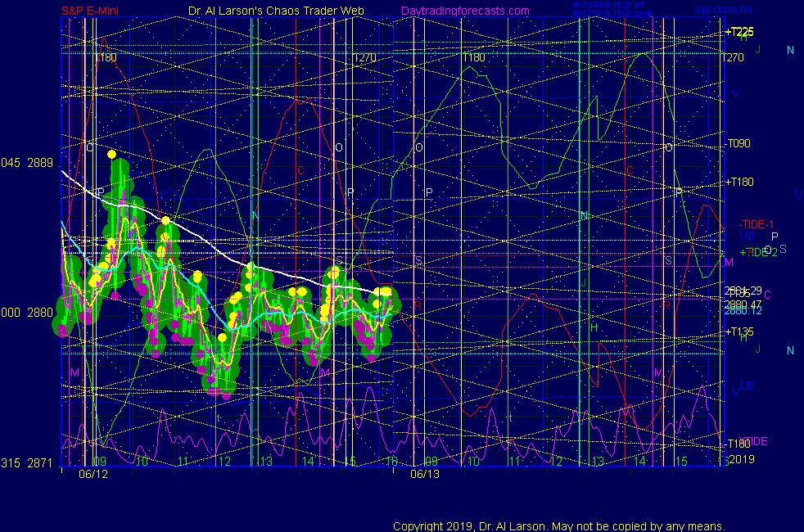804x532 pixels.
Task: Click the Daytradingforecasts.com link in header
Action: point(465,11)
